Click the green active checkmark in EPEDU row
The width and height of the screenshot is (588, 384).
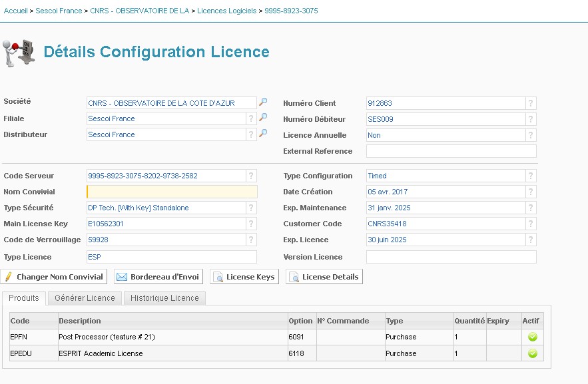(x=533, y=353)
